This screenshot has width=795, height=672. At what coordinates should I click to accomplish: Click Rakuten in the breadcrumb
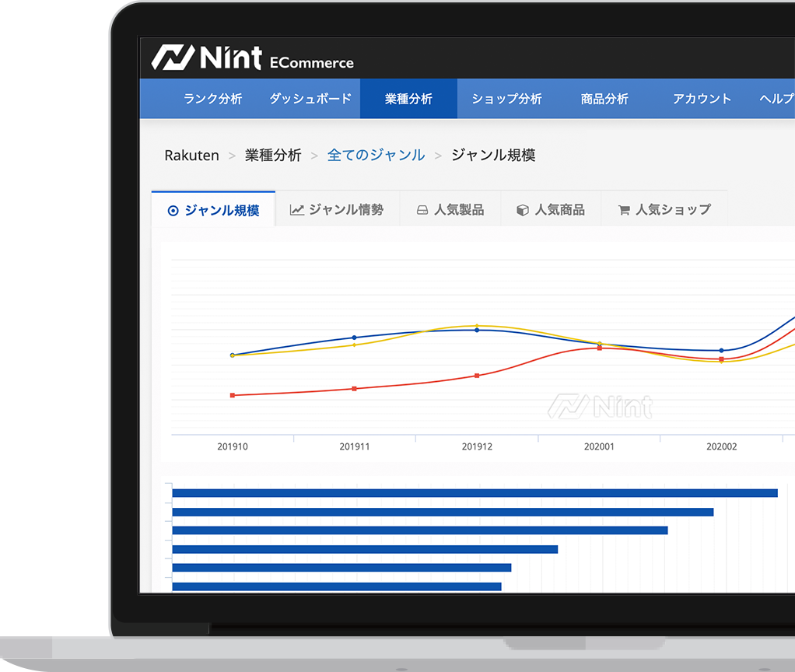191,155
